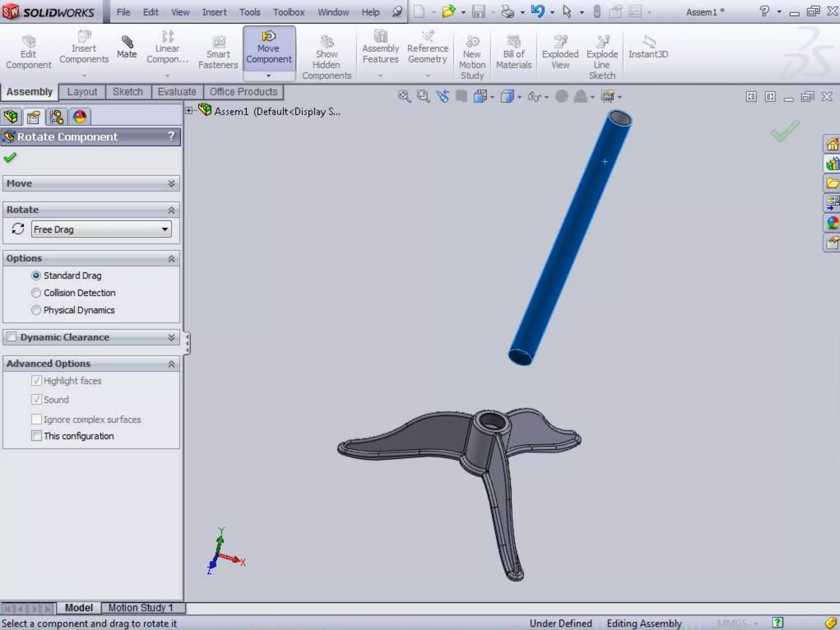Click Zoom to Fit magnifier icon
This screenshot has width=840, height=630.
(x=404, y=96)
